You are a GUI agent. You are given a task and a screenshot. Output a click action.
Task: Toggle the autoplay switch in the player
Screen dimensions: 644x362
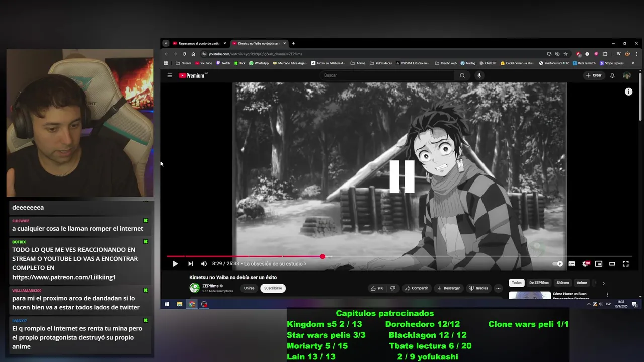coord(558,264)
